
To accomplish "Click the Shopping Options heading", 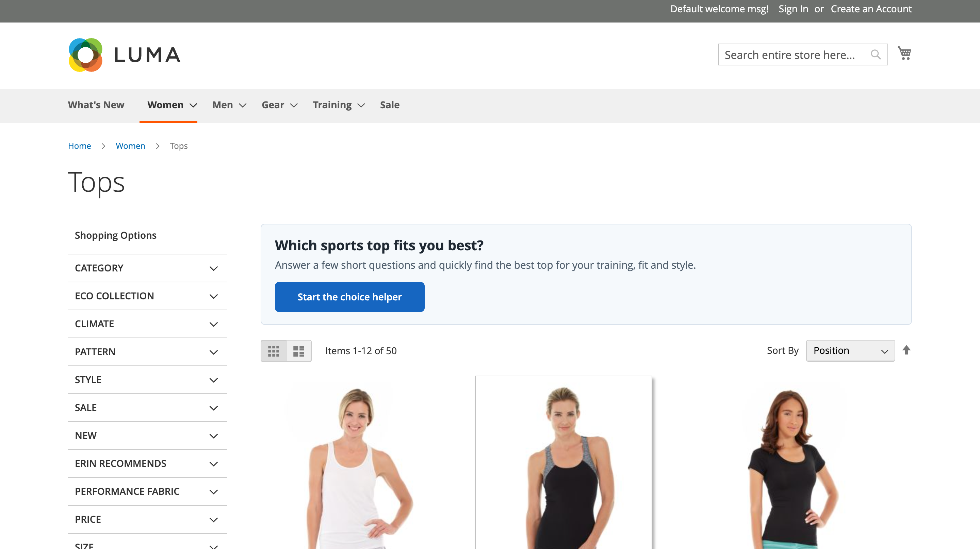I will [x=116, y=235].
